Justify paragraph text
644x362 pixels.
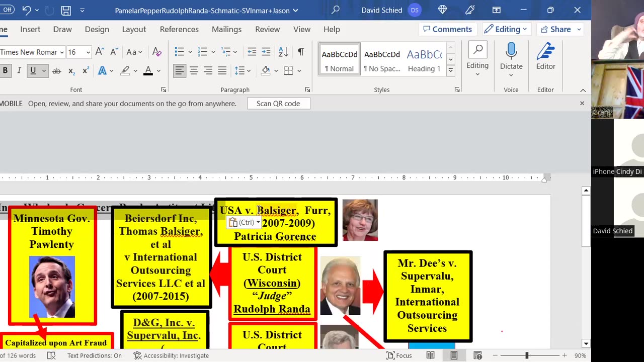click(222, 71)
